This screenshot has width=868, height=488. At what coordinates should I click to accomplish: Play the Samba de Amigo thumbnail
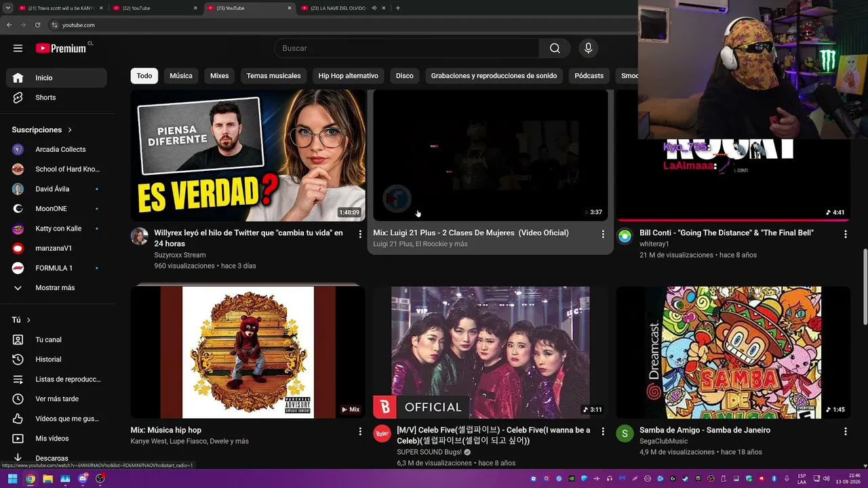click(x=733, y=352)
